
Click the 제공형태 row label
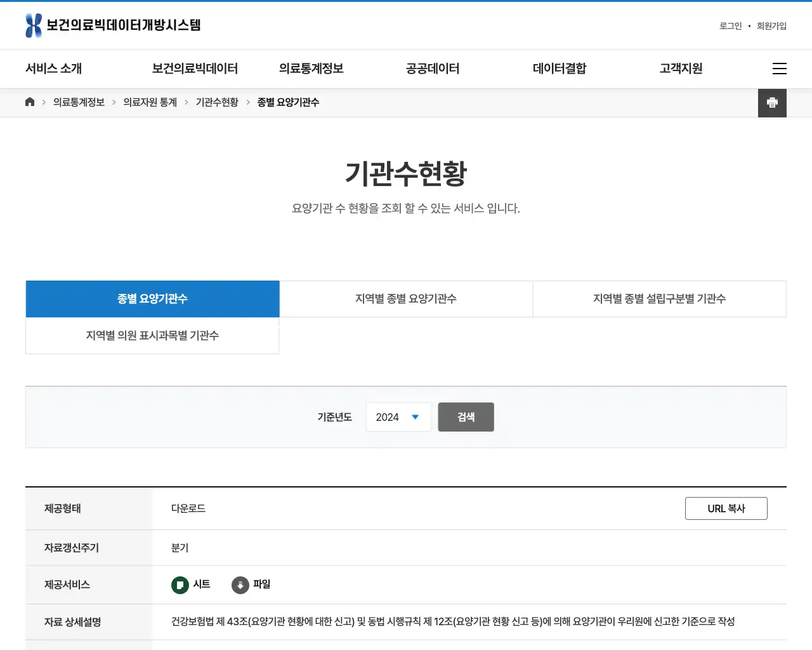(63, 508)
